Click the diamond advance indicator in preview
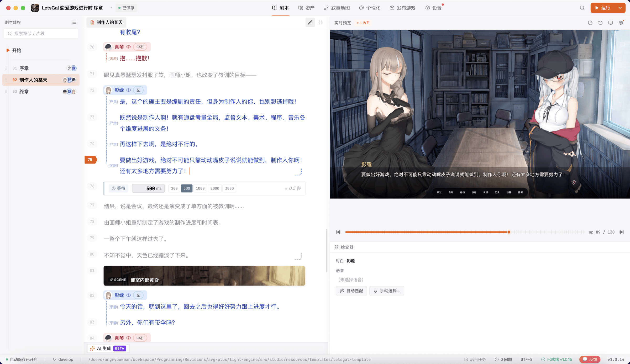Viewport: 630px width, 364px height. coord(574,182)
